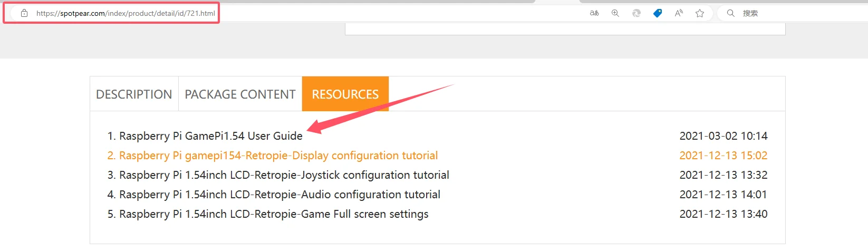Click the browser search text field
This screenshot has height=251, width=868.
(791, 13)
